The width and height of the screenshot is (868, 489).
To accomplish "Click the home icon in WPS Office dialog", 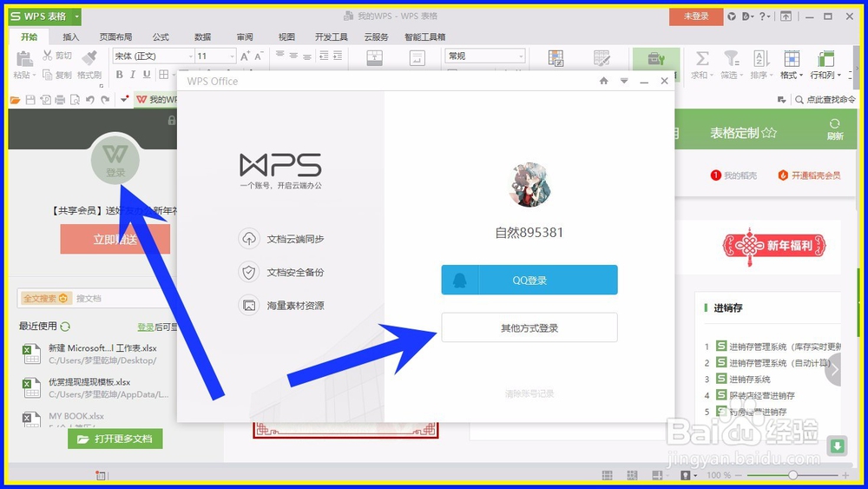I will click(x=604, y=81).
